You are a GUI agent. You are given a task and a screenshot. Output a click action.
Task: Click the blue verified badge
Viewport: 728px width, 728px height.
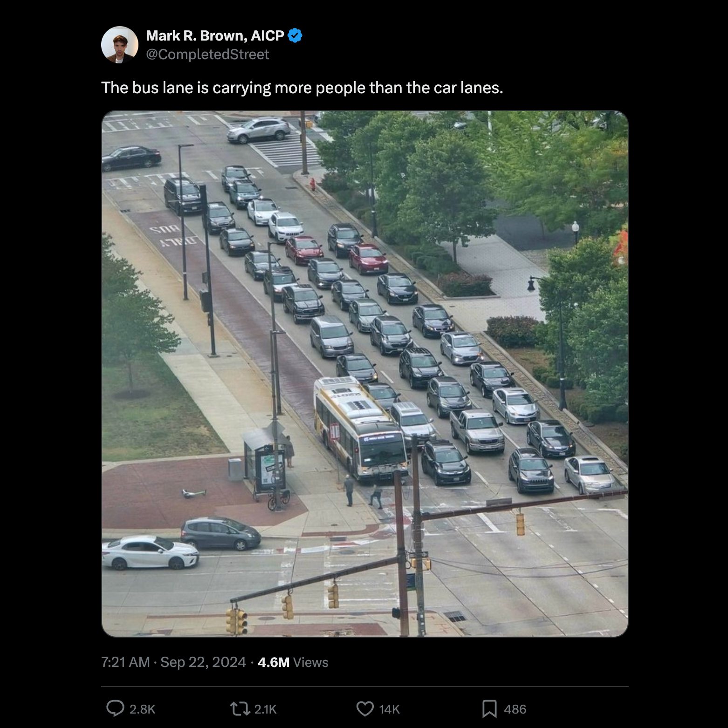coord(295,35)
